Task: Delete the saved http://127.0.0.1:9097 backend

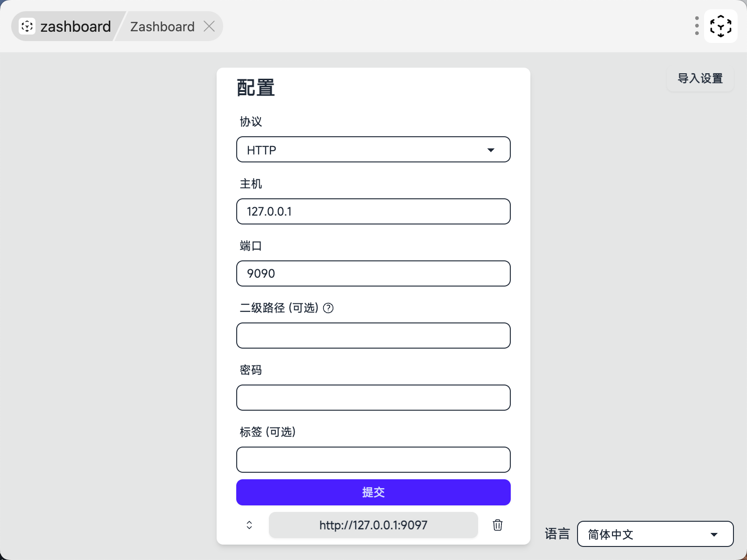Action: coord(498,525)
